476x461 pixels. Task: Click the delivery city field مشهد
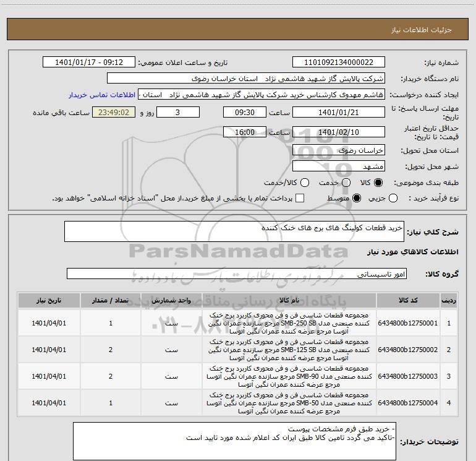point(339,166)
